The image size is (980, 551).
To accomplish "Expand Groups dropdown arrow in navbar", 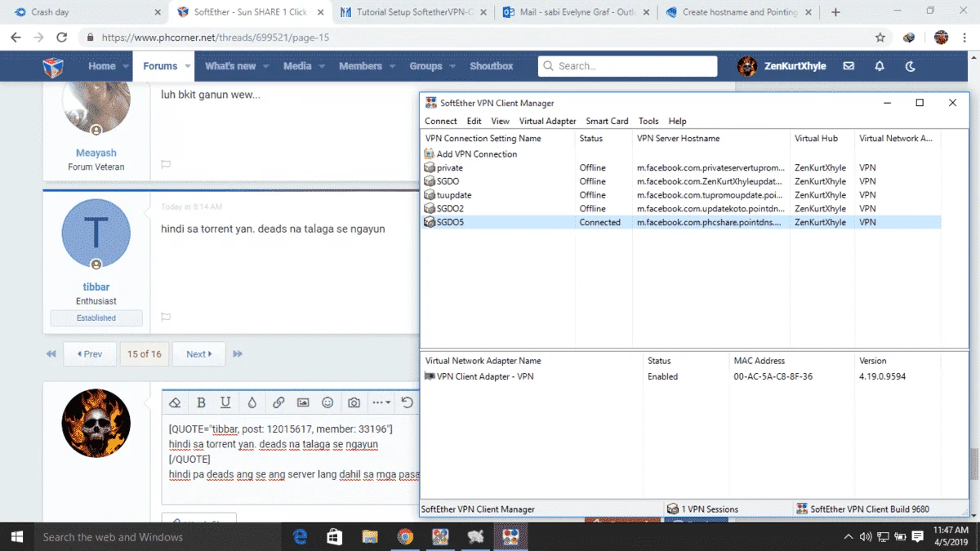I will pyautogui.click(x=451, y=67).
